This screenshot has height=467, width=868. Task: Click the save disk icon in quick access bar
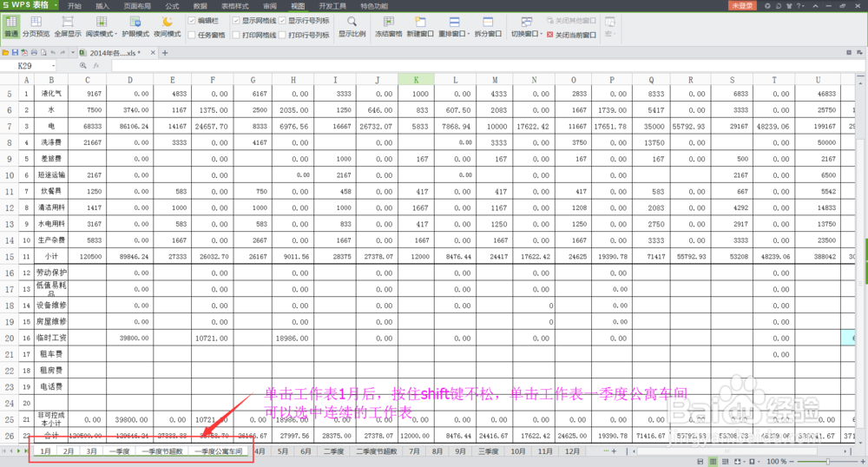15,53
